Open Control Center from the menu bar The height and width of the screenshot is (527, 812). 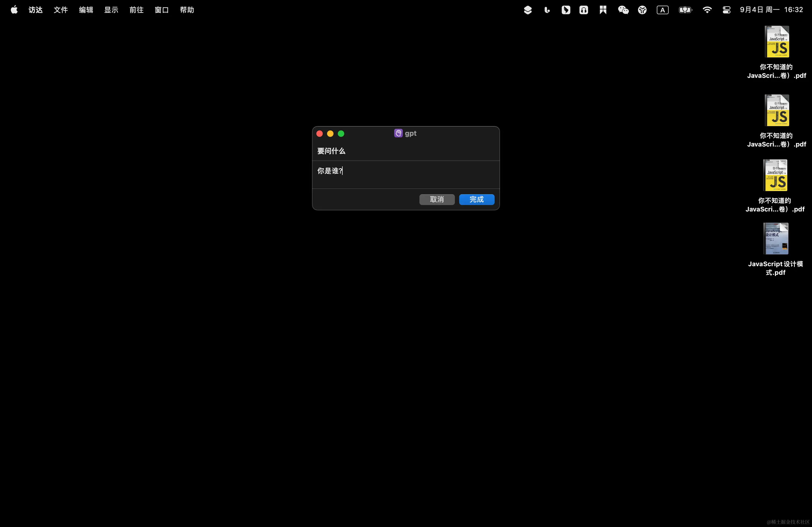[726, 10]
